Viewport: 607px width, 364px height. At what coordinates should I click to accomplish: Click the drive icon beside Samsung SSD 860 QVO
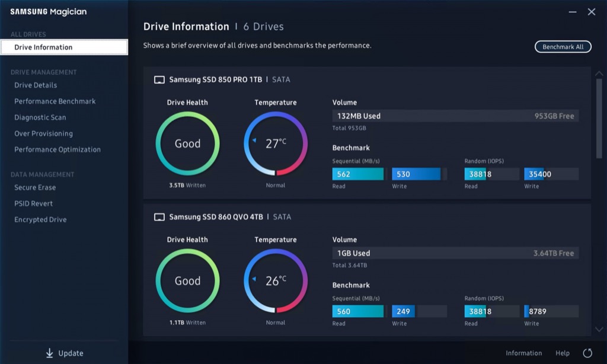pyautogui.click(x=159, y=218)
